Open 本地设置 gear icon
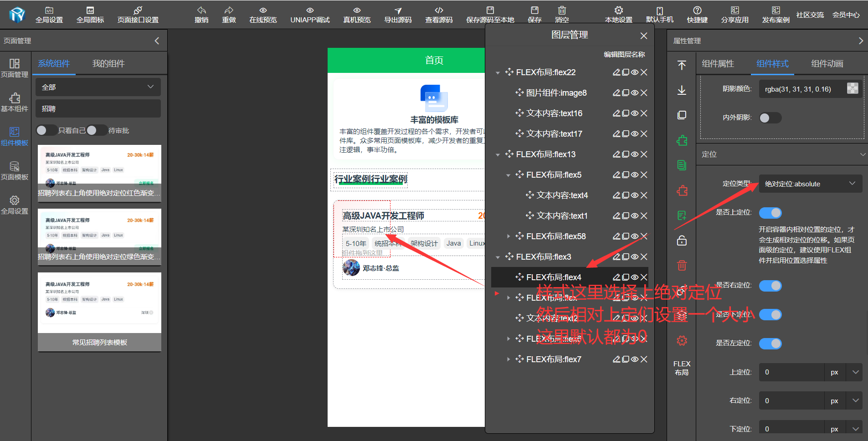Viewport: 868px width, 441px height. pyautogui.click(x=618, y=10)
